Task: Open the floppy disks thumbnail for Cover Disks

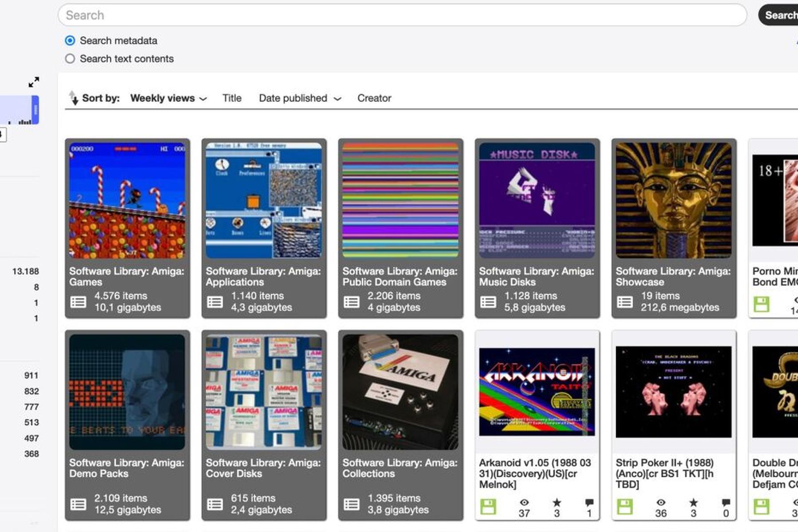Action: (x=264, y=392)
